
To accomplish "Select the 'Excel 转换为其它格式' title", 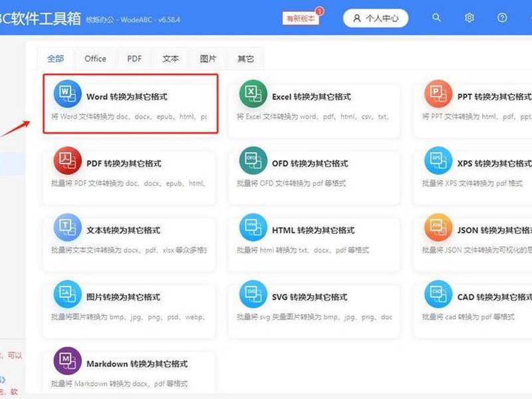I will coord(311,96).
